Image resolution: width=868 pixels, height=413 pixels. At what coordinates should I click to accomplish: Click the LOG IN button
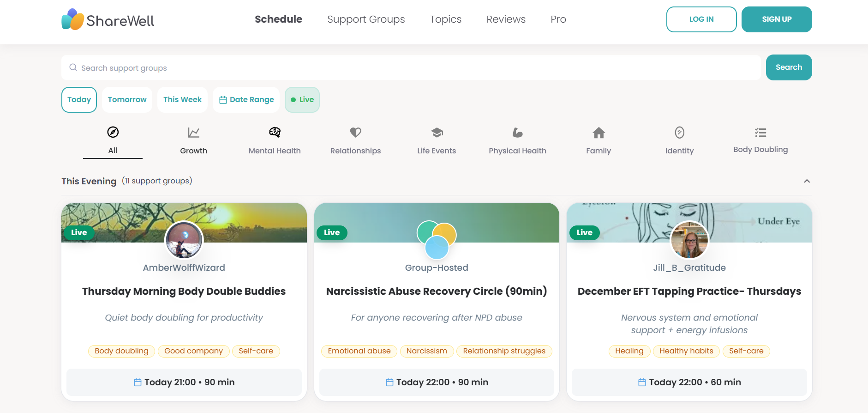701,19
